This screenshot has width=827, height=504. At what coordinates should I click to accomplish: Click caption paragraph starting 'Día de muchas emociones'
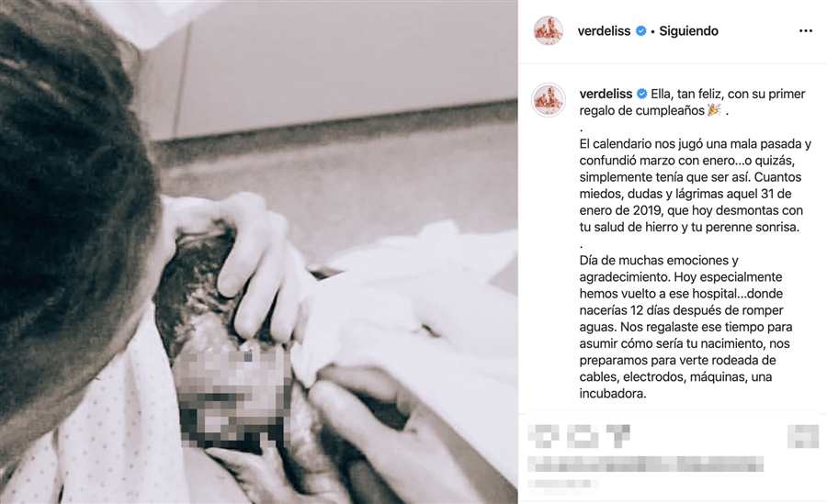pyautogui.click(x=685, y=326)
